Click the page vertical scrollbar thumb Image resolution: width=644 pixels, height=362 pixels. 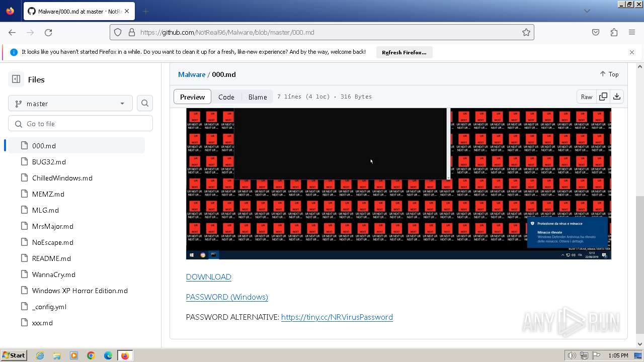click(x=640, y=264)
